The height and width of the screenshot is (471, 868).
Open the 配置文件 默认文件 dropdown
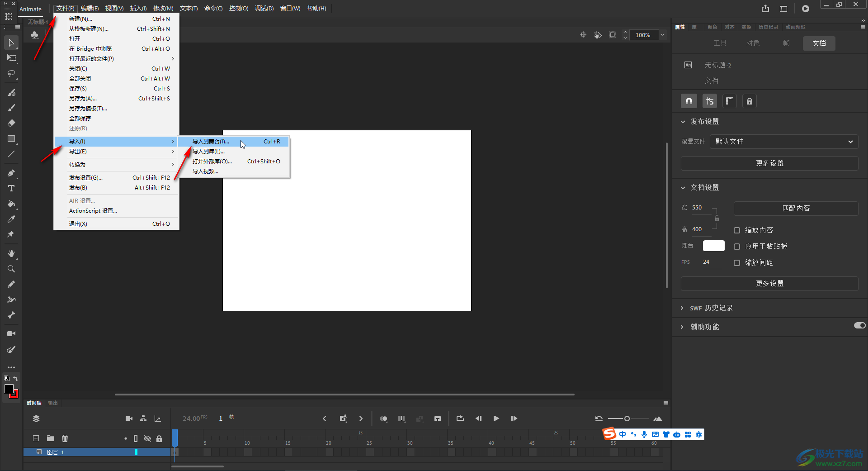784,142
